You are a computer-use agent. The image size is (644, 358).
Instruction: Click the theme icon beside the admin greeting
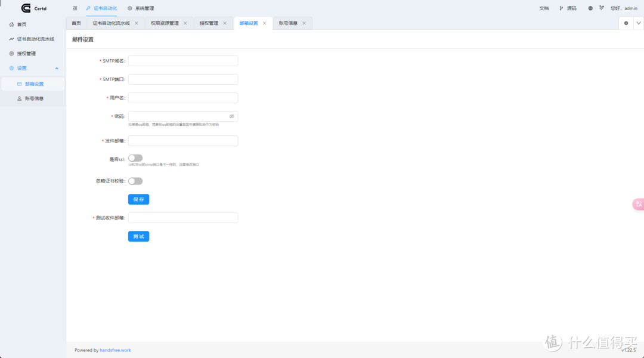point(602,8)
